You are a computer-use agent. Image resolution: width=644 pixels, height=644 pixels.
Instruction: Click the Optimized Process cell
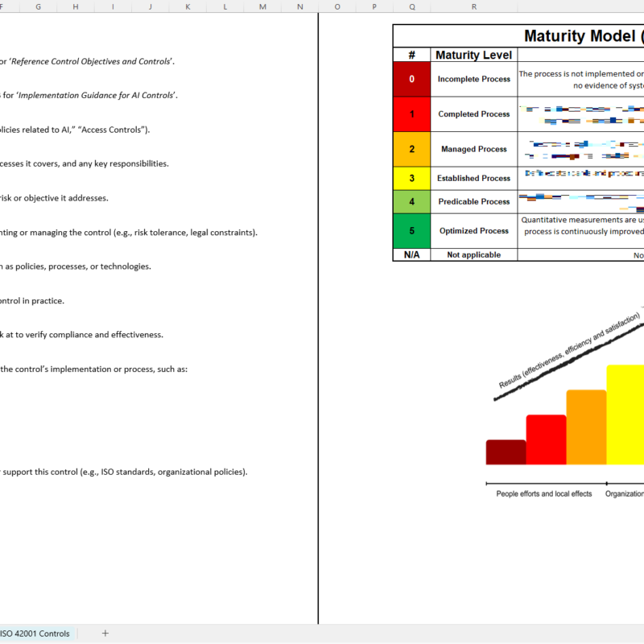(x=473, y=230)
